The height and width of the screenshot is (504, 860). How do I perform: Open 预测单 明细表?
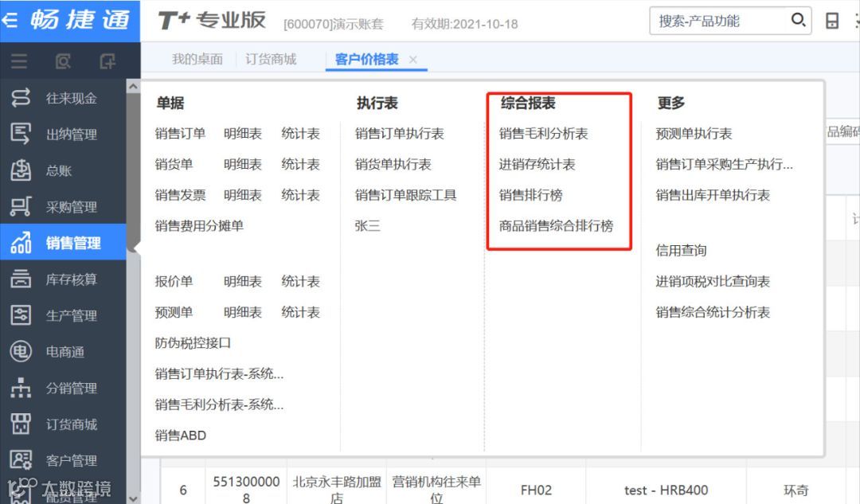(242, 313)
